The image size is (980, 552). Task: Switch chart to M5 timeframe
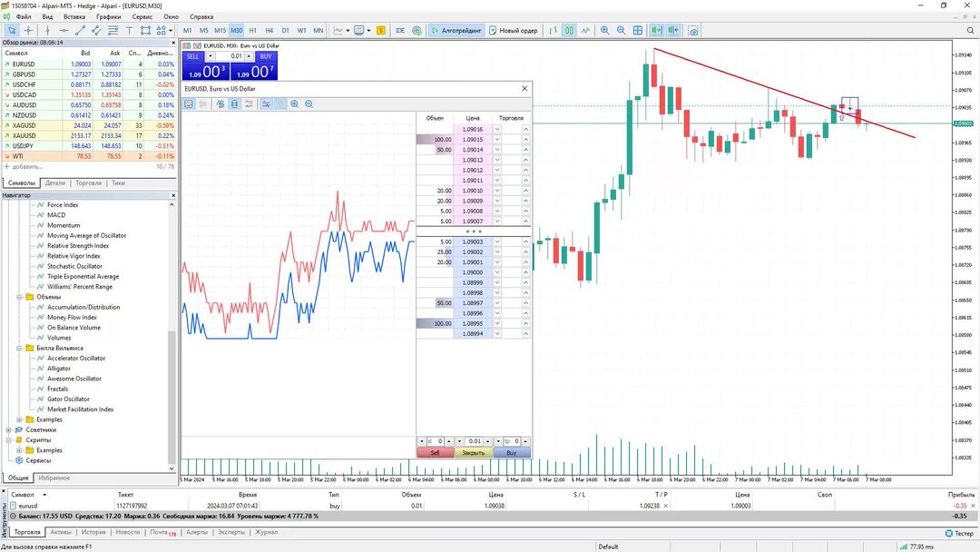(204, 30)
